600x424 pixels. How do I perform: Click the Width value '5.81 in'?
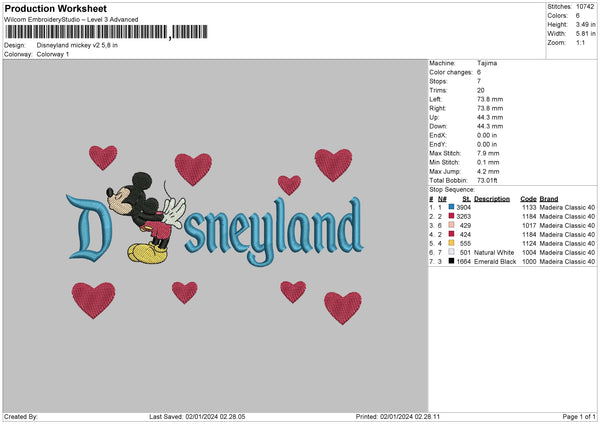[585, 34]
